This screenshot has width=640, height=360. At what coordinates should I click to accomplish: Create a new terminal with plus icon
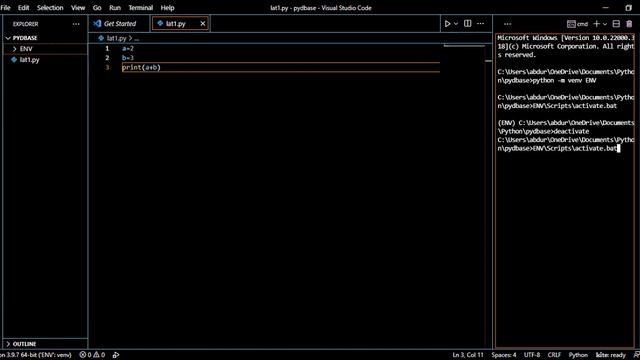coord(596,24)
